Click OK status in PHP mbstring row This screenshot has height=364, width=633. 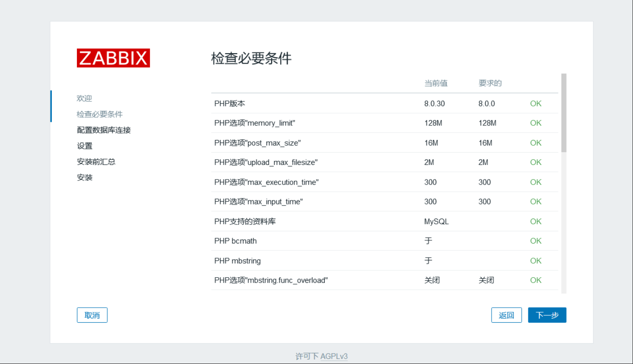pyautogui.click(x=536, y=261)
